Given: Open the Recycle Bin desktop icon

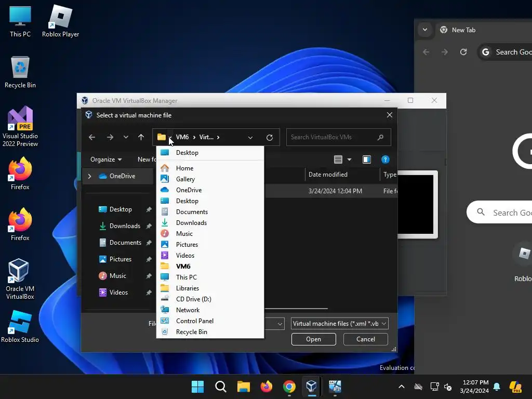Looking at the screenshot, I should [x=20, y=72].
